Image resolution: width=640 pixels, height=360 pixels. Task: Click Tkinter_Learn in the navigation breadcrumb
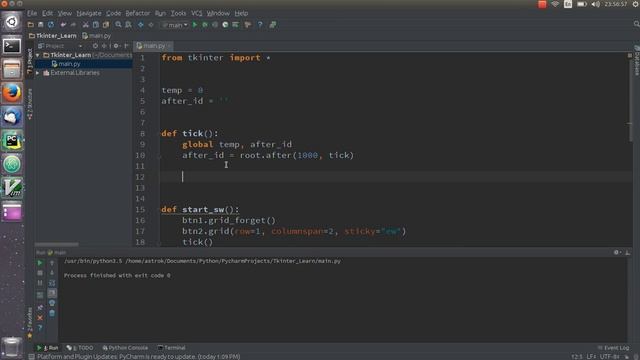pyautogui.click(x=53, y=36)
